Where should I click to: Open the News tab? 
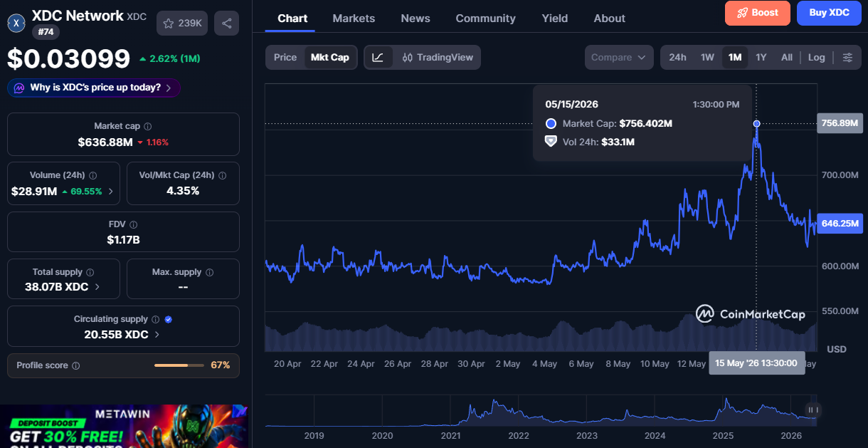pyautogui.click(x=416, y=19)
